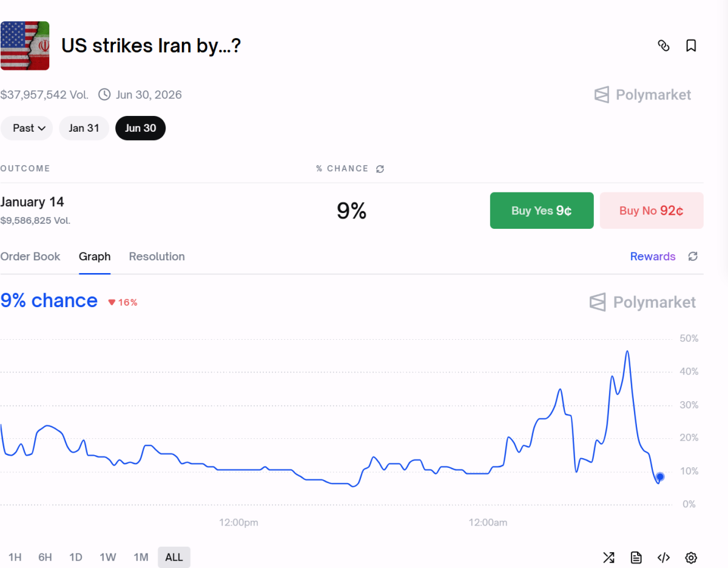Open the Rewards link
Viewport: 728px width, 568px height.
(653, 257)
